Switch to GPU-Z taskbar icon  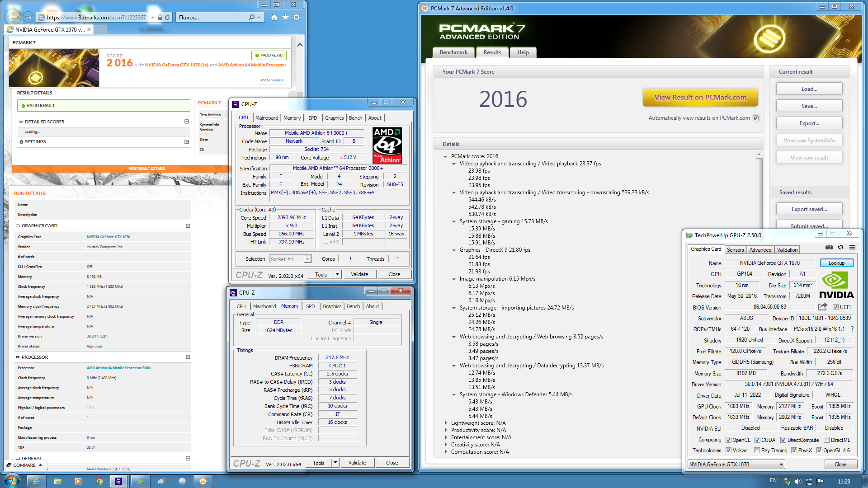(140, 481)
